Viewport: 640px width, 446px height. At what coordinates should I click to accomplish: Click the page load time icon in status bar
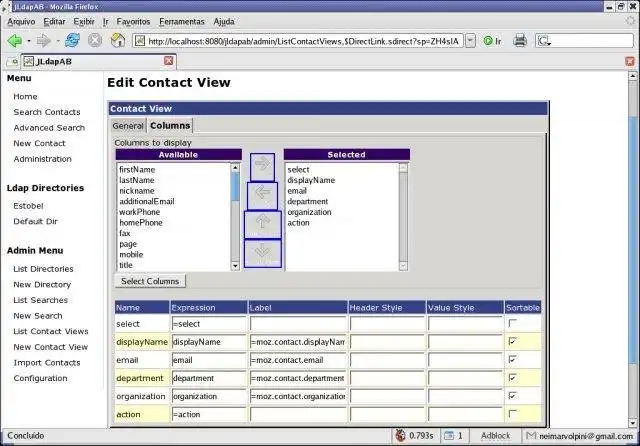point(400,436)
